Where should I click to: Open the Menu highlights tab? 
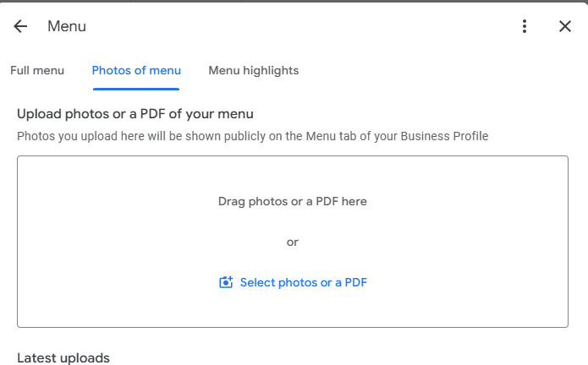click(x=254, y=70)
